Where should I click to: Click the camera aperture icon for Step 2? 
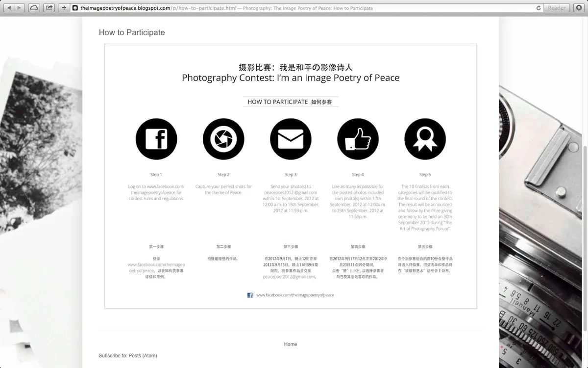(223, 138)
